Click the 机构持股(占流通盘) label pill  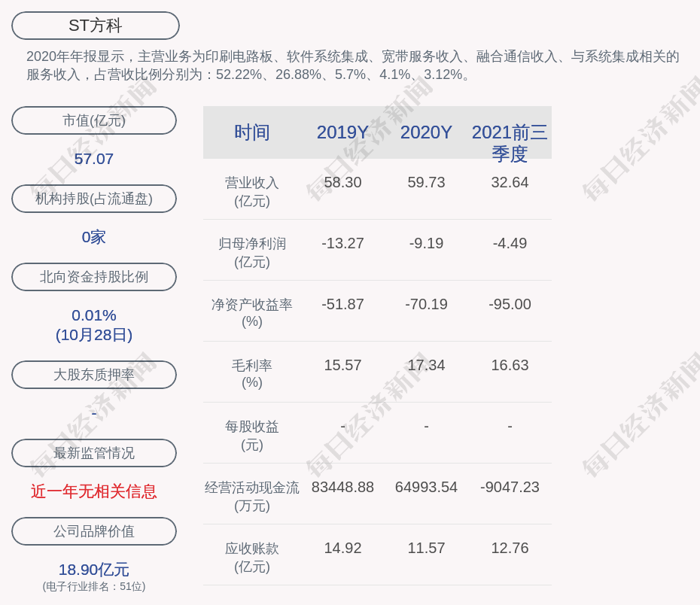point(94,199)
